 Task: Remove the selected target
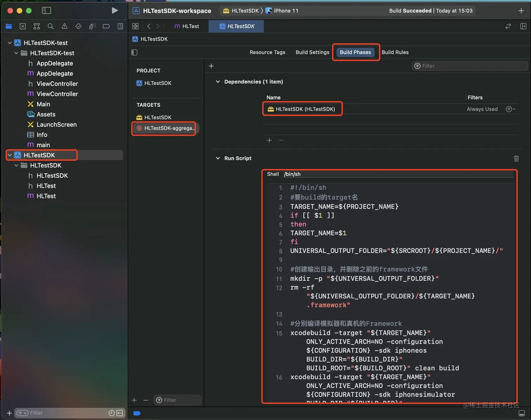[x=146, y=400]
